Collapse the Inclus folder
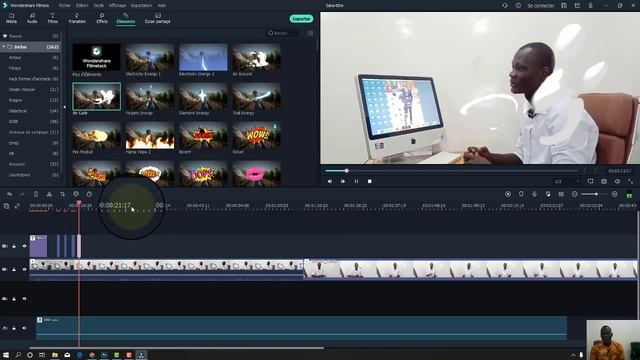The width and height of the screenshot is (640, 360). pyautogui.click(x=4, y=47)
